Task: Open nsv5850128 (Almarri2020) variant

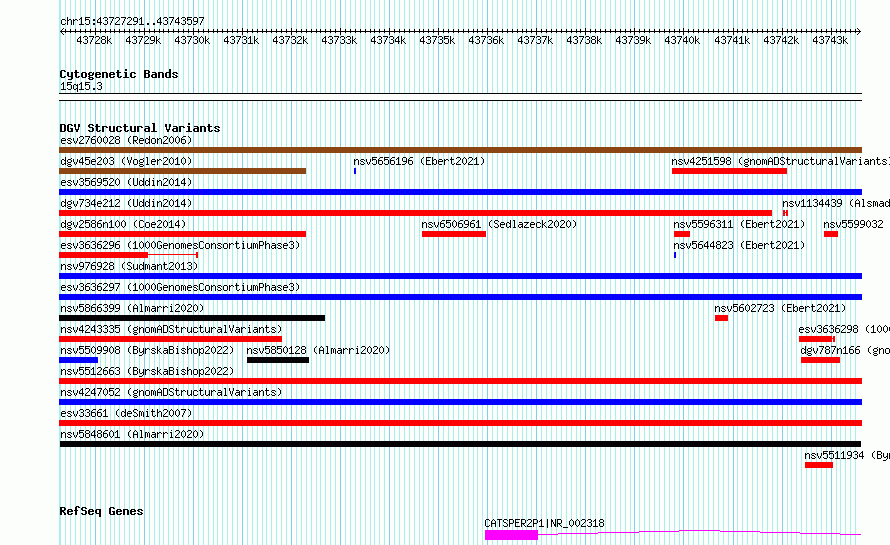Action: tap(318, 350)
